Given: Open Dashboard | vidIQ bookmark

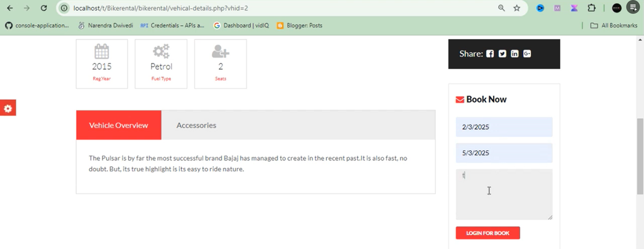Looking at the screenshot, I should 241,26.
